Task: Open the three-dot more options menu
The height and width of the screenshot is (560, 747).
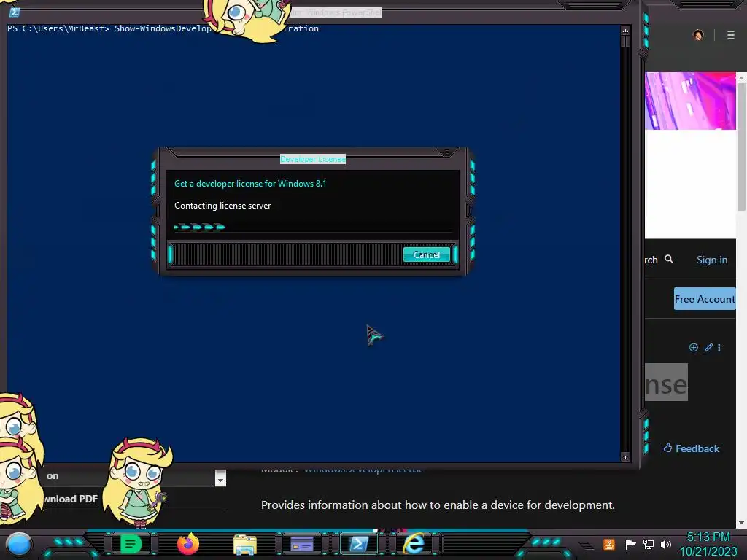Action: pos(719,348)
